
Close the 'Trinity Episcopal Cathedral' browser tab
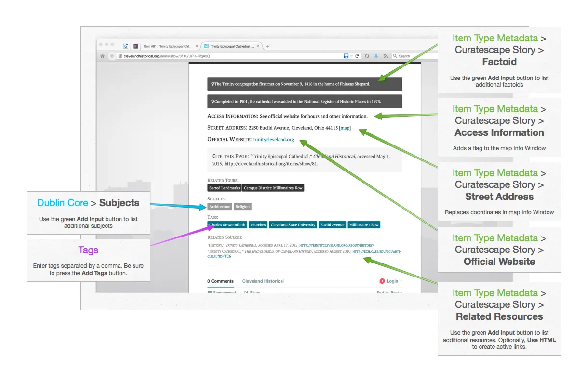258,46
